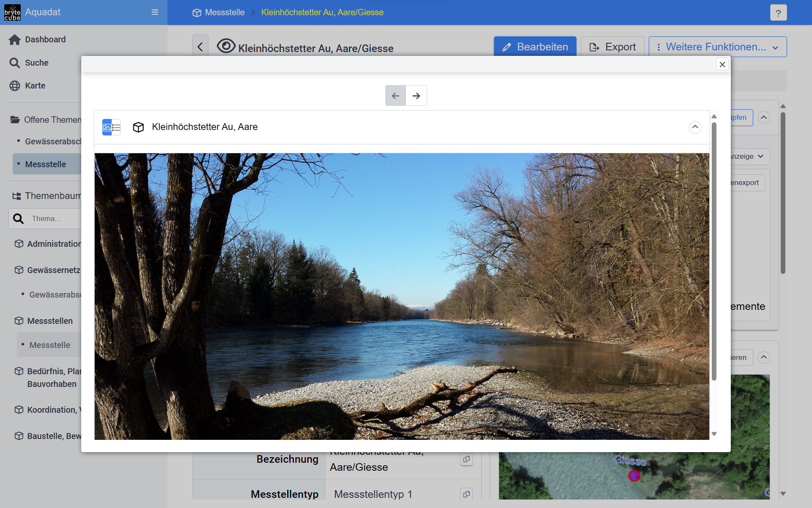Copy the Messstellentyp field value
The width and height of the screenshot is (812, 508).
(x=466, y=494)
